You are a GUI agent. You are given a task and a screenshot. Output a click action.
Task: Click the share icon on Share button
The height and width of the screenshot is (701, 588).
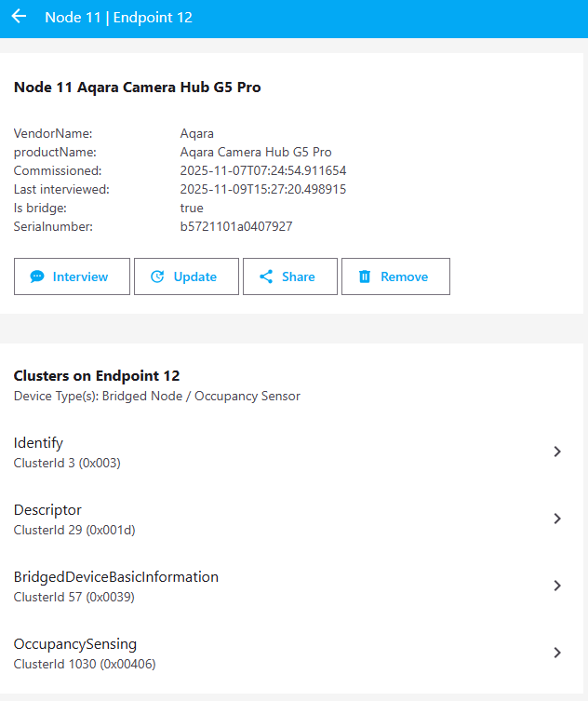[266, 276]
